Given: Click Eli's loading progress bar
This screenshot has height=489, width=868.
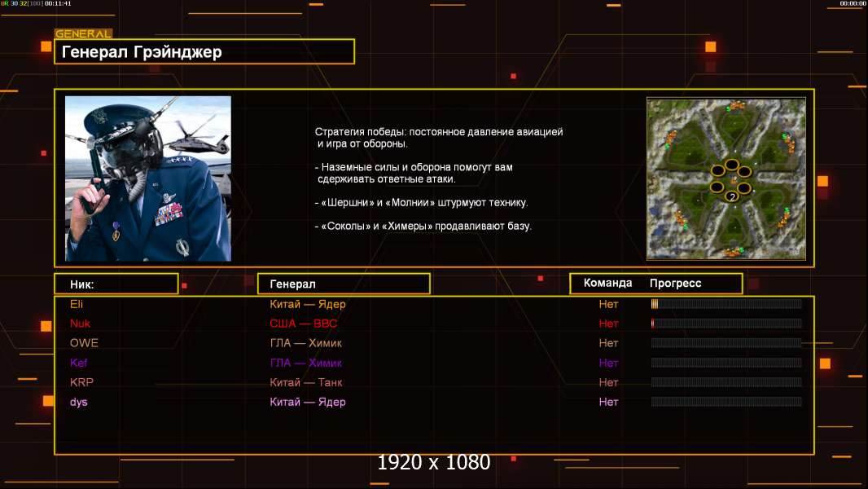Looking at the screenshot, I should [x=726, y=303].
